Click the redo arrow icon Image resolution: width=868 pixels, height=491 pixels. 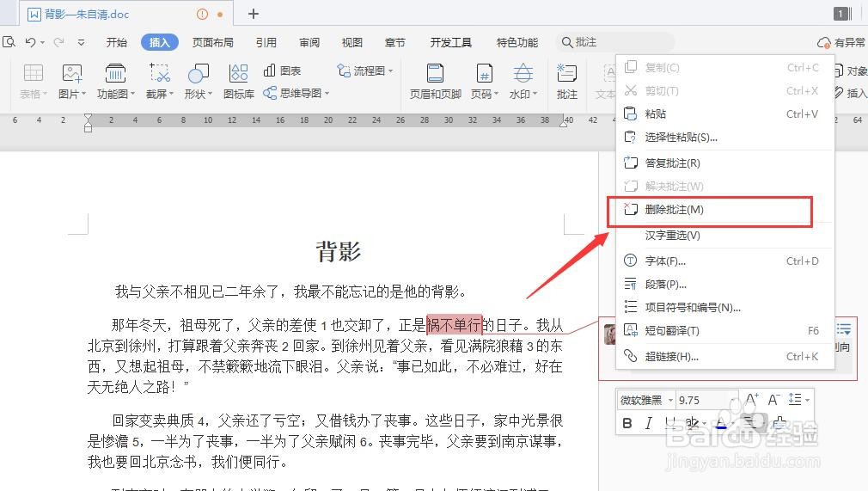(x=58, y=42)
